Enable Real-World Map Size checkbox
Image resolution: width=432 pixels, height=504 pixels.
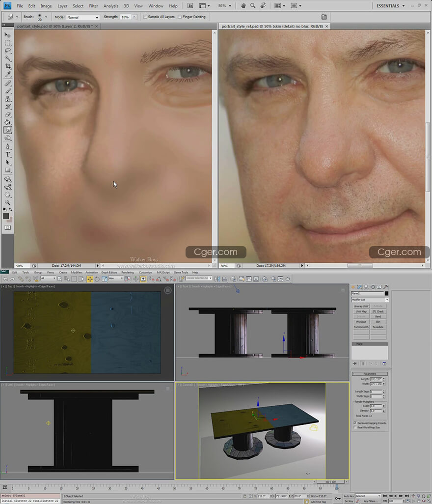pos(355,427)
